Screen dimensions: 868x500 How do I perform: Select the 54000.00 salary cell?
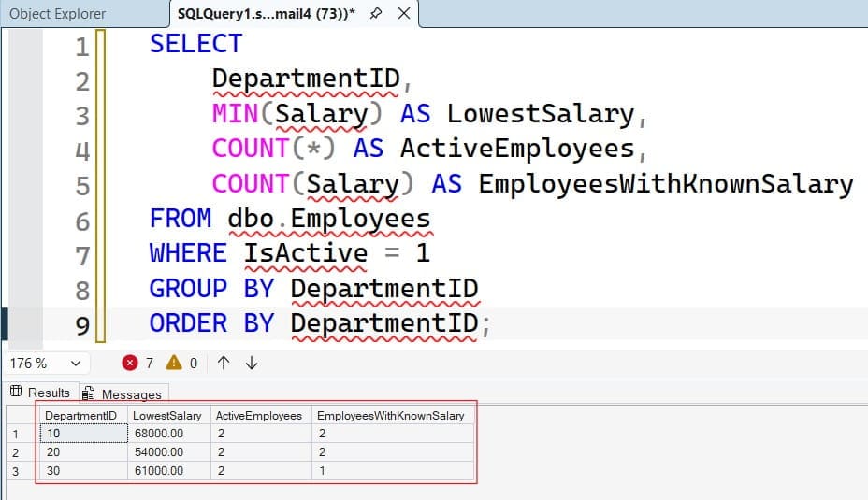coord(169,452)
